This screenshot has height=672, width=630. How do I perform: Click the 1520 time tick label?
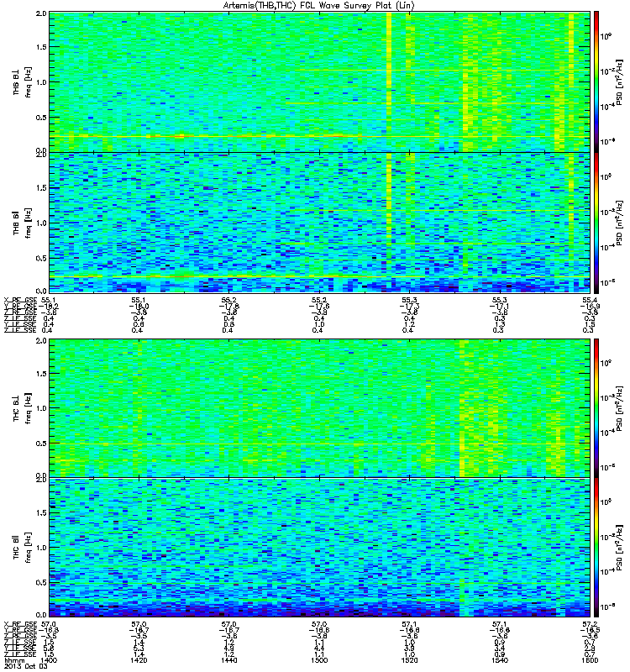click(409, 660)
